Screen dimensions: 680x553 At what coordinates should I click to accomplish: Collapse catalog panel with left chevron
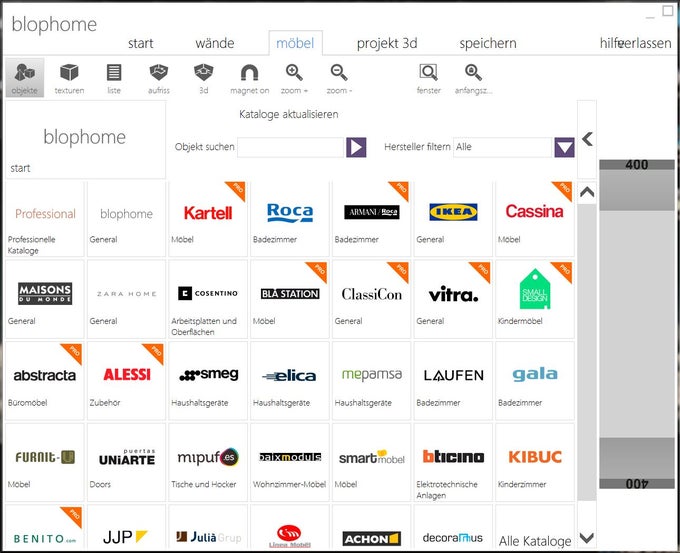point(587,139)
